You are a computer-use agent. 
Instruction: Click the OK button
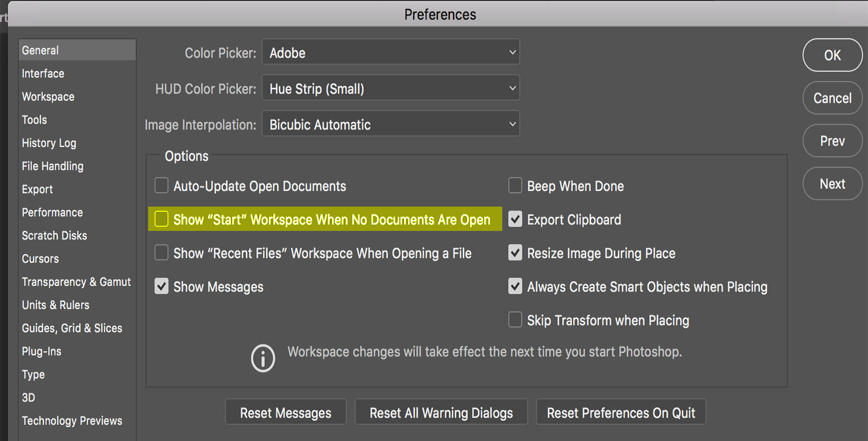pyautogui.click(x=833, y=55)
